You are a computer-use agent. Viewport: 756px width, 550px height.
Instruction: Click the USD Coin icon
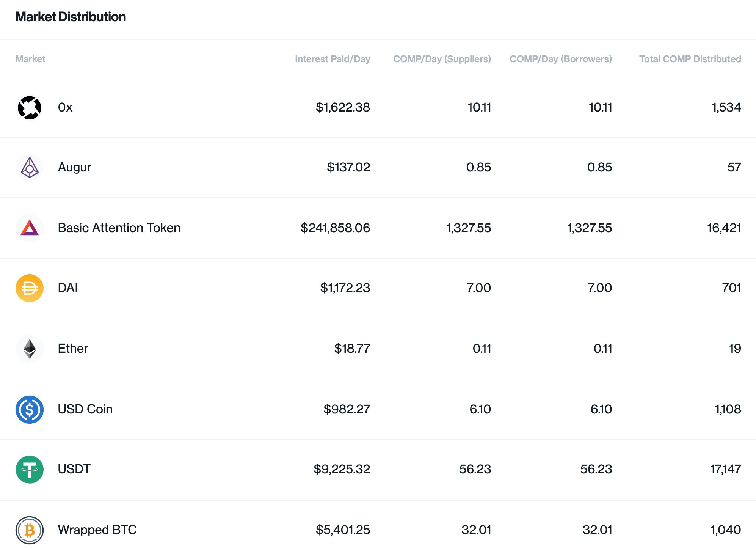click(30, 409)
